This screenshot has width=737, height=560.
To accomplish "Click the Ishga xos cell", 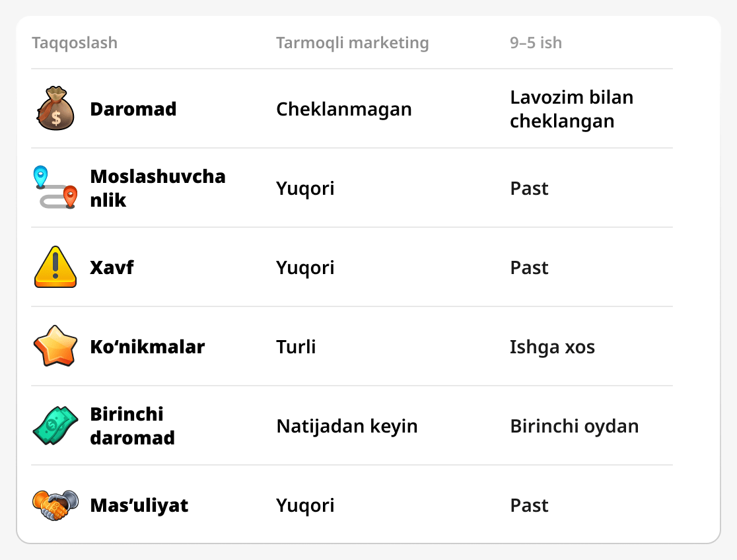I will (552, 347).
